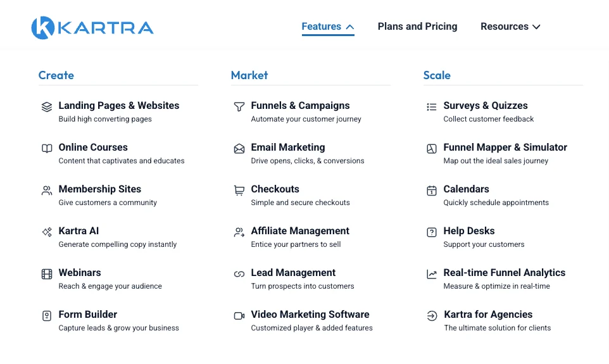Viewport: 609px width, 364px height.
Task: Click the question mark icon beside Help Desks
Action: tap(432, 232)
